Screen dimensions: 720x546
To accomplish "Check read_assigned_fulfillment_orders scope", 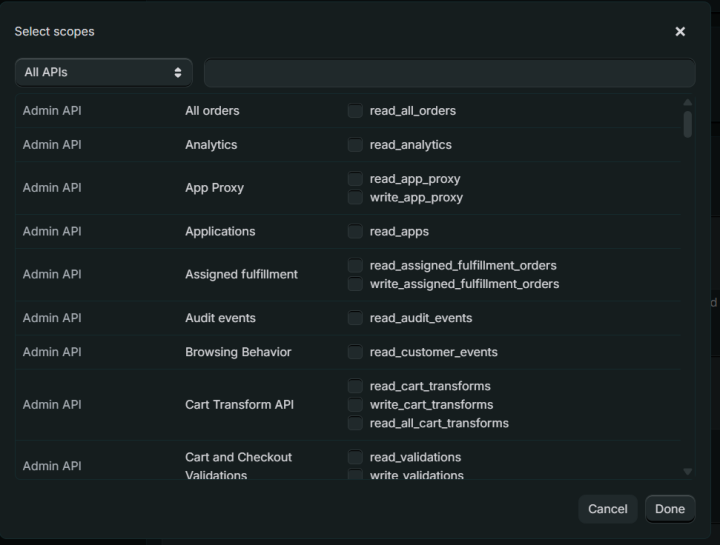I will tap(355, 266).
